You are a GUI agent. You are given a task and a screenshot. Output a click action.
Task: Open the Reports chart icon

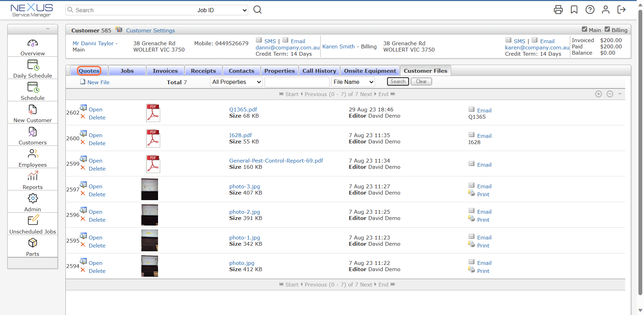tap(33, 176)
